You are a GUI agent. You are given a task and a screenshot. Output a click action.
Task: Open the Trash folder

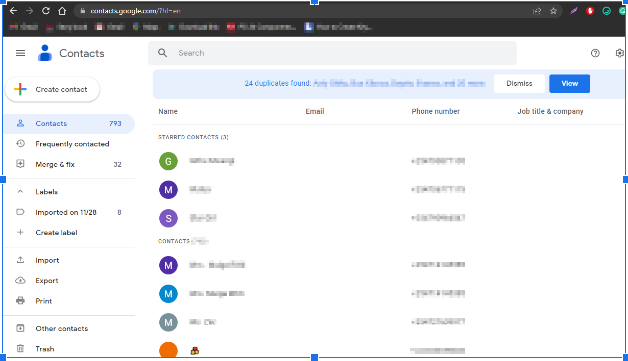click(44, 349)
